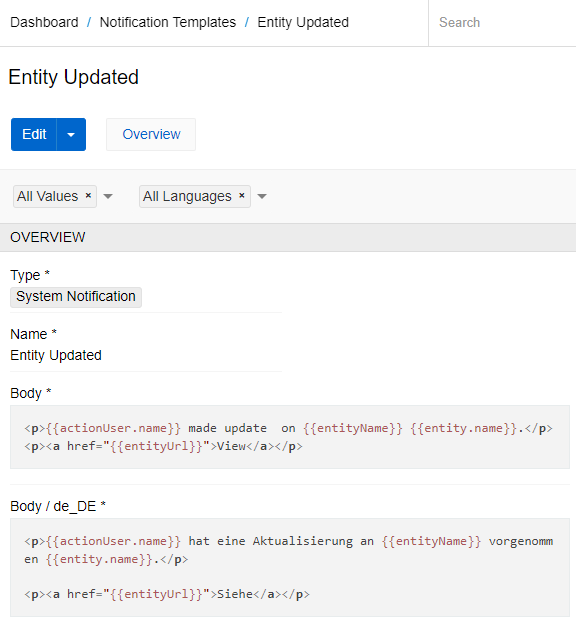Click inside the Body / de_DE code block
The image size is (576, 625).
290,568
